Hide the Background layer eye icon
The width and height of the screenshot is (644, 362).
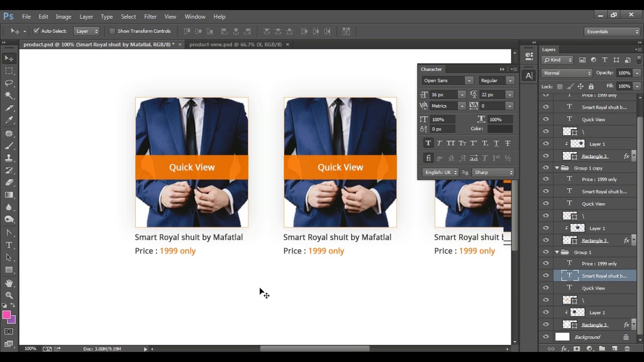click(546, 337)
